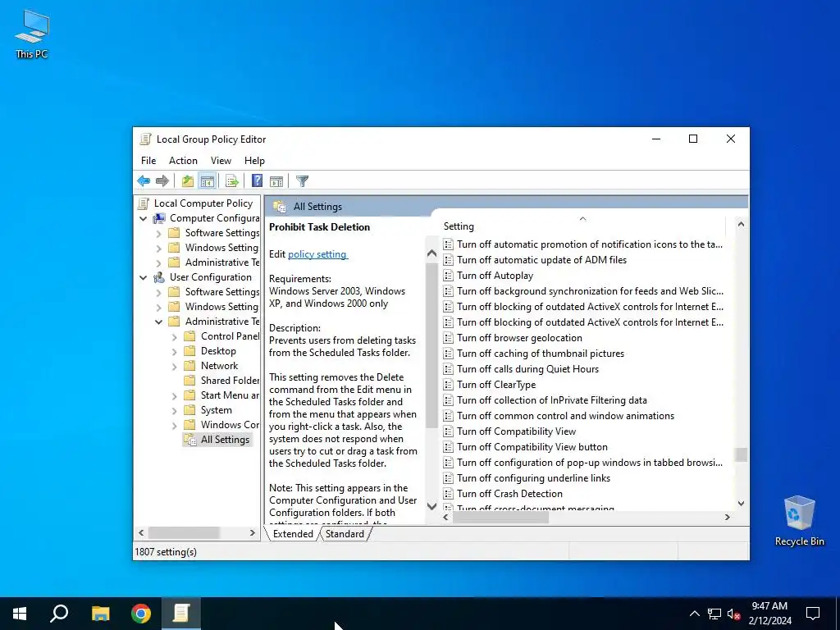Switch to the Standard tab
The width and height of the screenshot is (840, 630).
pyautogui.click(x=345, y=534)
